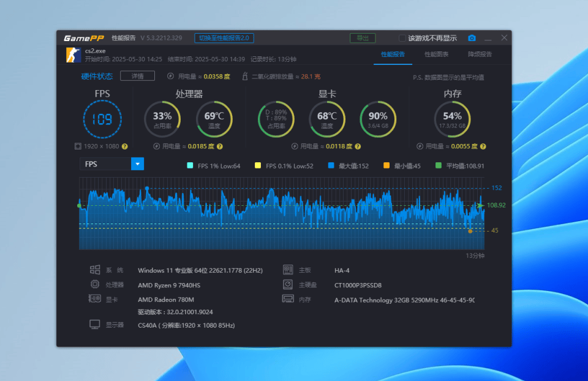Screen dimensions: 588x381
Task: Switch to the 性能报告 tab
Action: 393,55
